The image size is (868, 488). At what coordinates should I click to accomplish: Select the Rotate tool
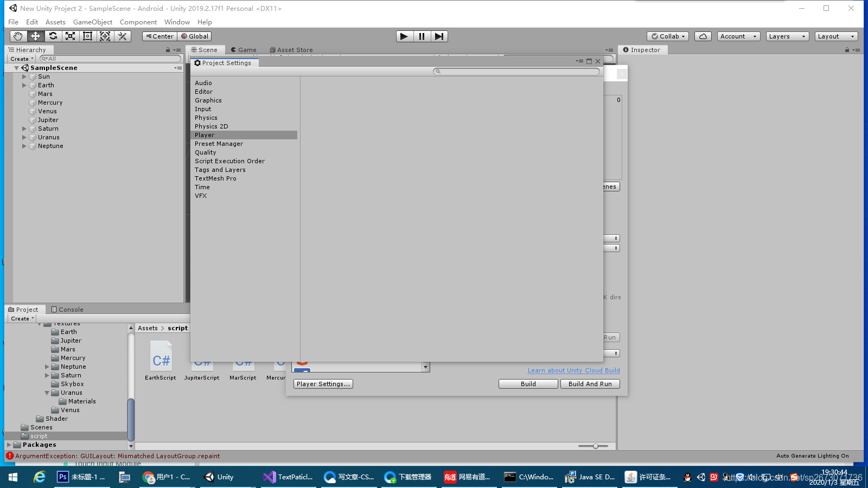[53, 36]
